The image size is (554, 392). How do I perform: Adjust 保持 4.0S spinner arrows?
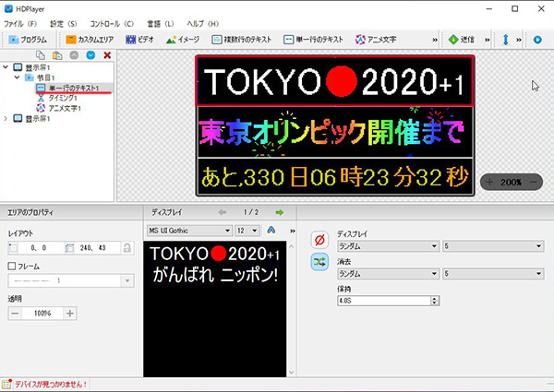click(x=435, y=301)
